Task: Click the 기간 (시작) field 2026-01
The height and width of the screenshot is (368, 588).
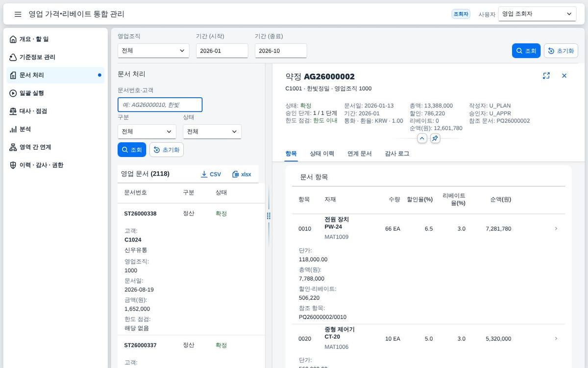Action: point(222,51)
